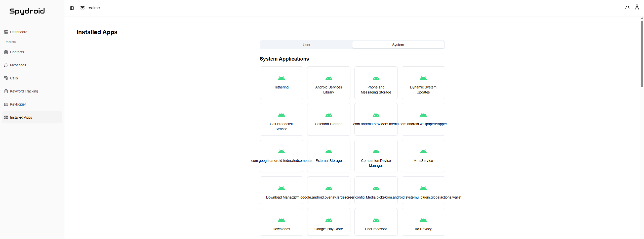Image resolution: width=644 pixels, height=239 pixels.
Task: Click the Google Play Store label
Action: point(329,229)
